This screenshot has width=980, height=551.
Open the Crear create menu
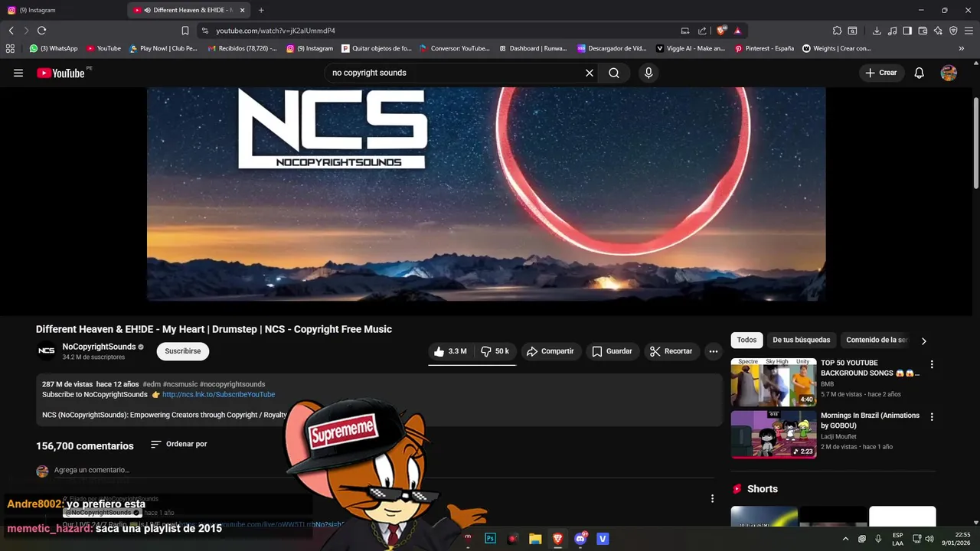881,73
